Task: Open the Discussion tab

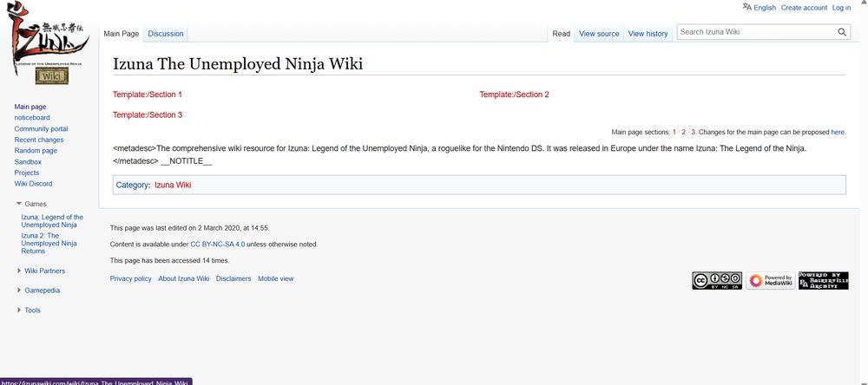Action: 166,34
